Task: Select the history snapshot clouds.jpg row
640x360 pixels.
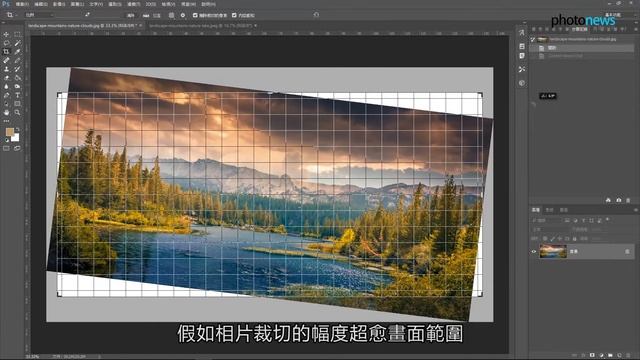Action: pos(583,39)
